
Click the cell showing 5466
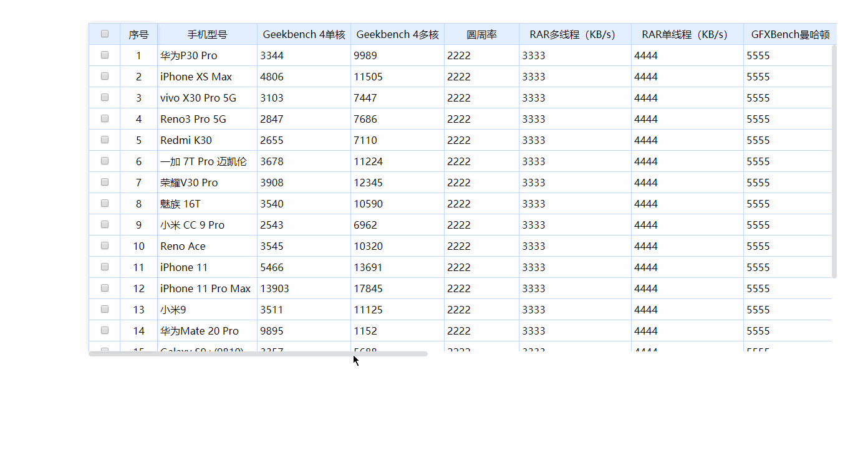coord(304,267)
